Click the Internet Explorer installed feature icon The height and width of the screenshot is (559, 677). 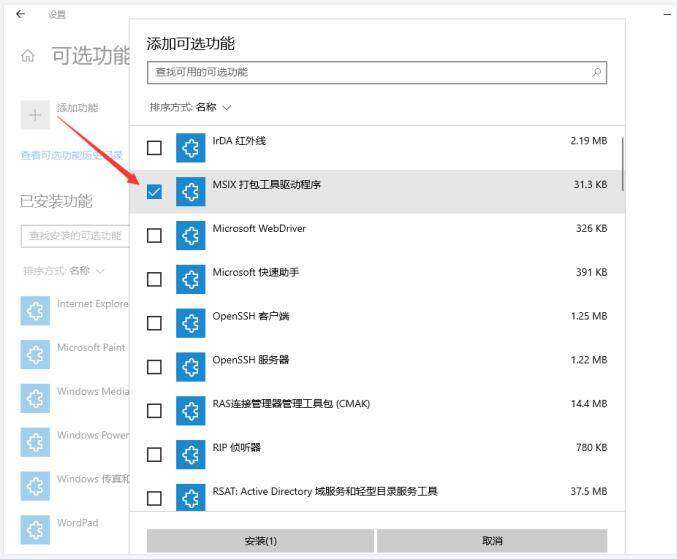point(35,311)
